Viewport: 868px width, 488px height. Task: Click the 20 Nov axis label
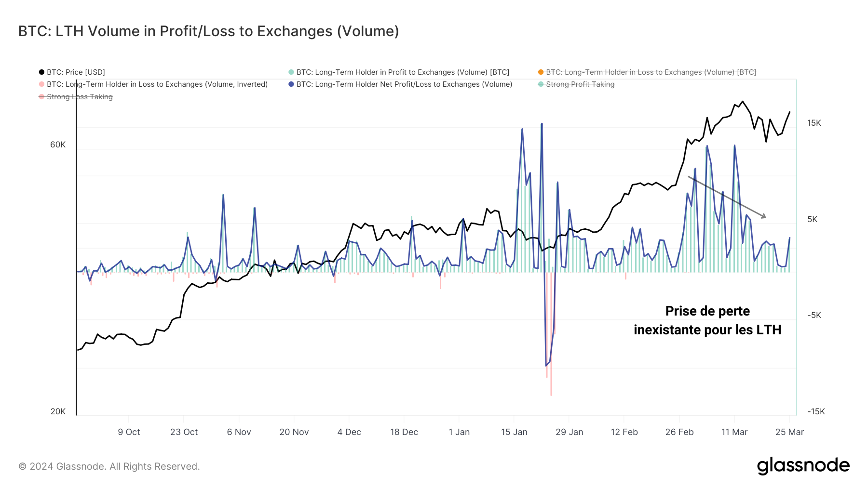294,432
